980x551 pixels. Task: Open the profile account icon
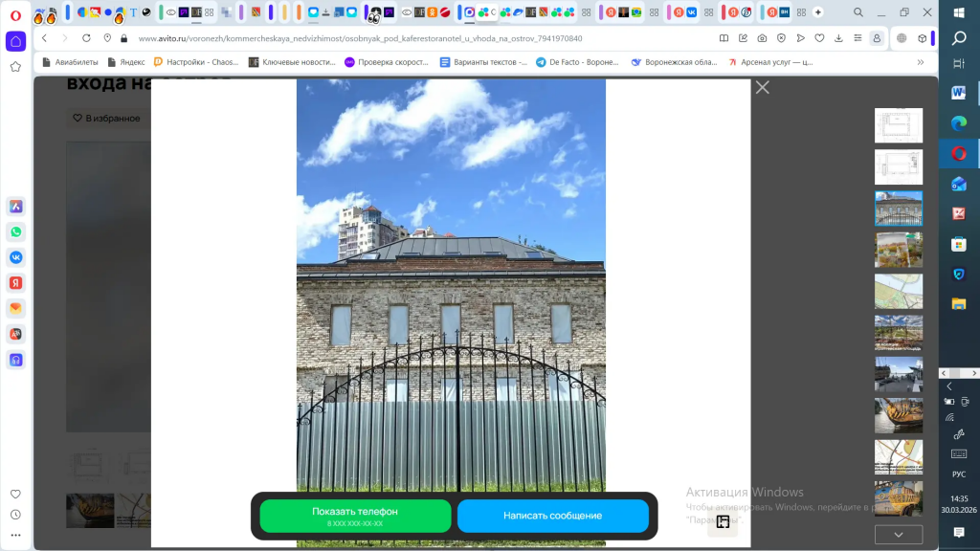877,38
